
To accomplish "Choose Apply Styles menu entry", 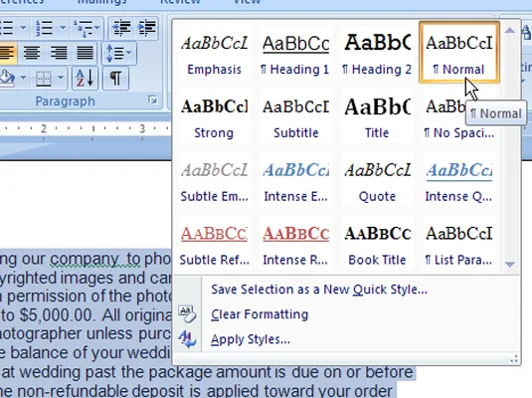I will tap(250, 339).
